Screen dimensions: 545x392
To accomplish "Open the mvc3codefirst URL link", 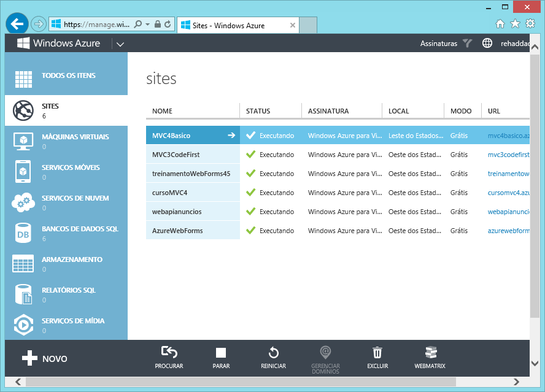I will pyautogui.click(x=509, y=155).
